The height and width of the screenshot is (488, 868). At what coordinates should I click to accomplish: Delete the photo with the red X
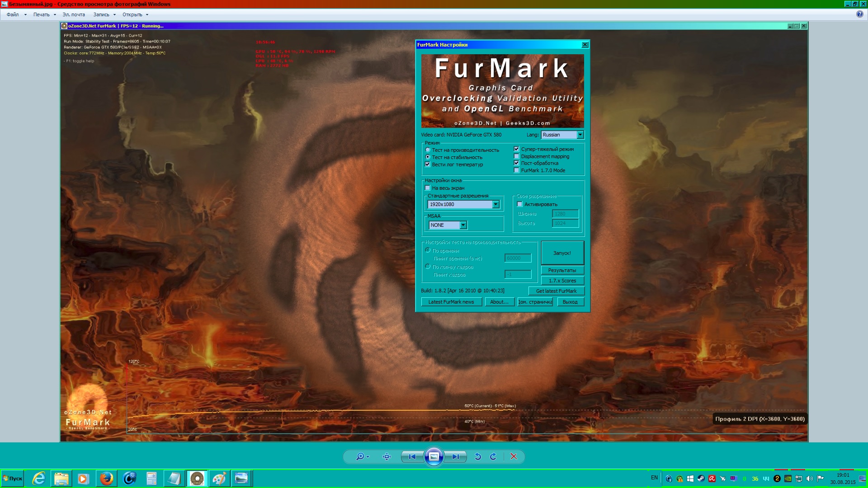tap(514, 457)
